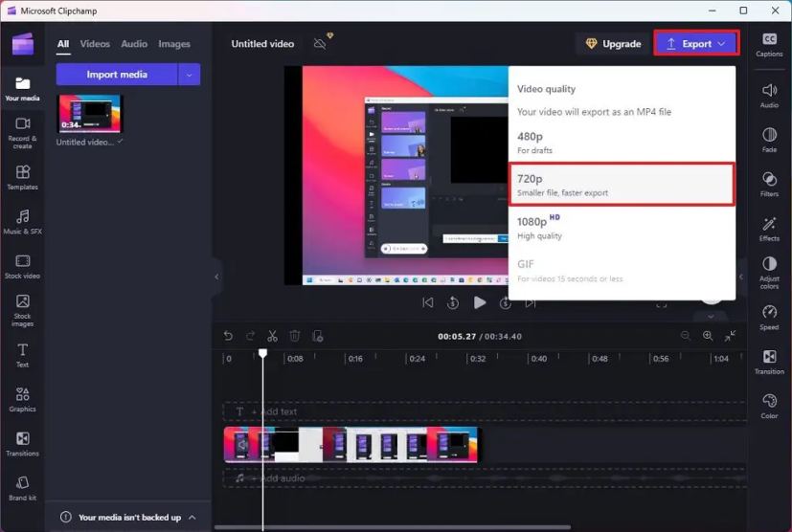Image resolution: width=792 pixels, height=532 pixels.
Task: Open Music & SFX library
Action: (22, 222)
